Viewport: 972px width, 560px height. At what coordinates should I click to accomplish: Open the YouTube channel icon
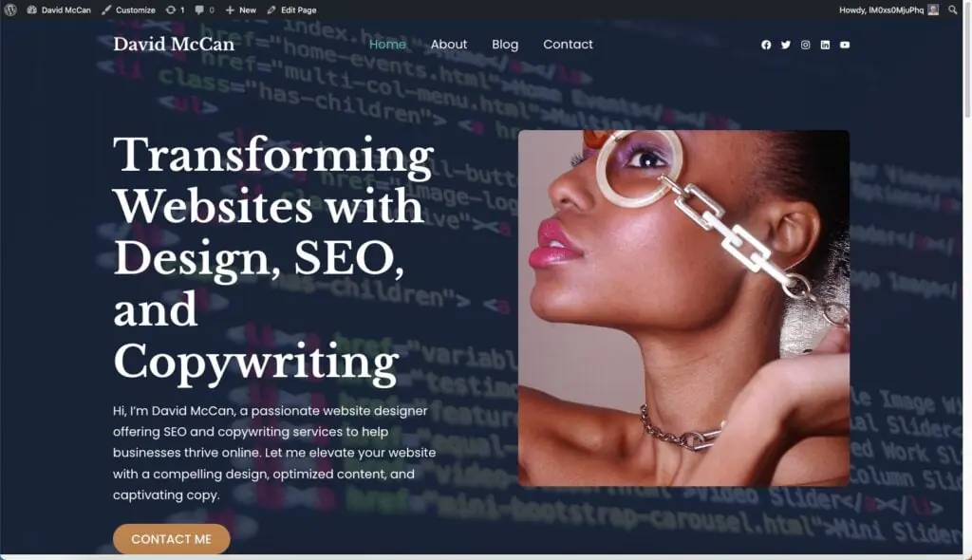[845, 45]
